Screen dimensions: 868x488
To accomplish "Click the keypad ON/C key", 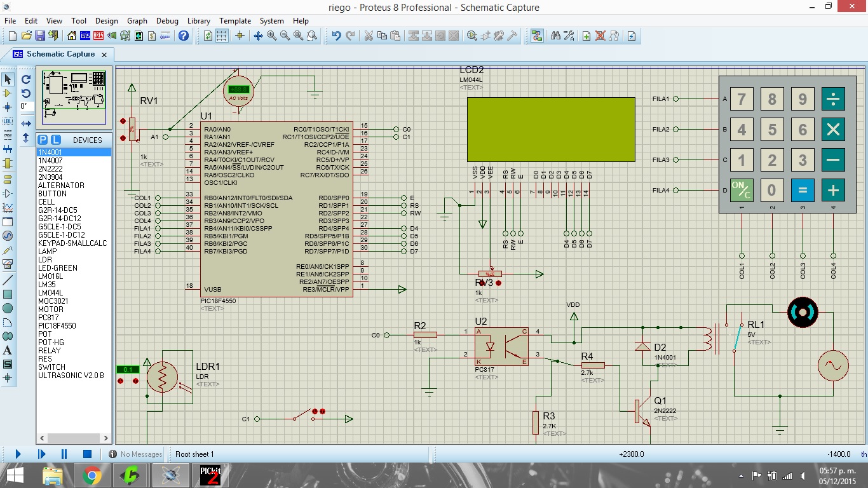I will [x=742, y=190].
